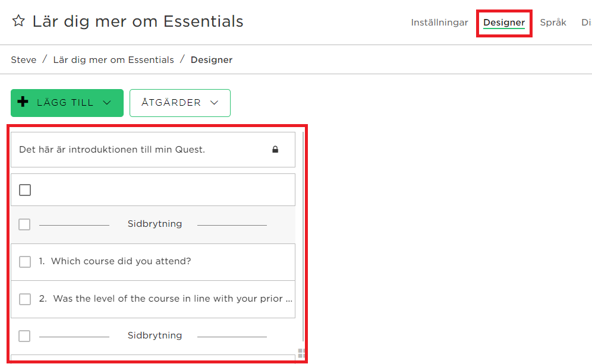592x364 pixels.
Task: Check the box for question 2
Action: coord(25,299)
